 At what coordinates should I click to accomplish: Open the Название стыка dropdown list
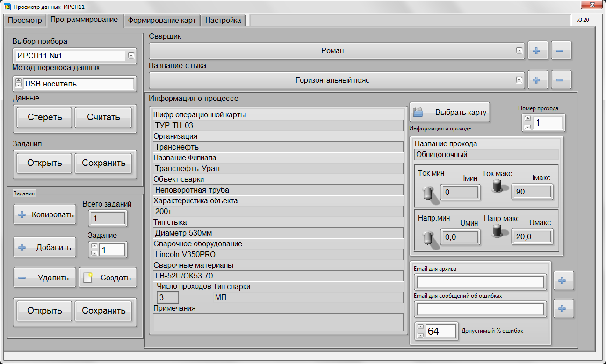(519, 80)
